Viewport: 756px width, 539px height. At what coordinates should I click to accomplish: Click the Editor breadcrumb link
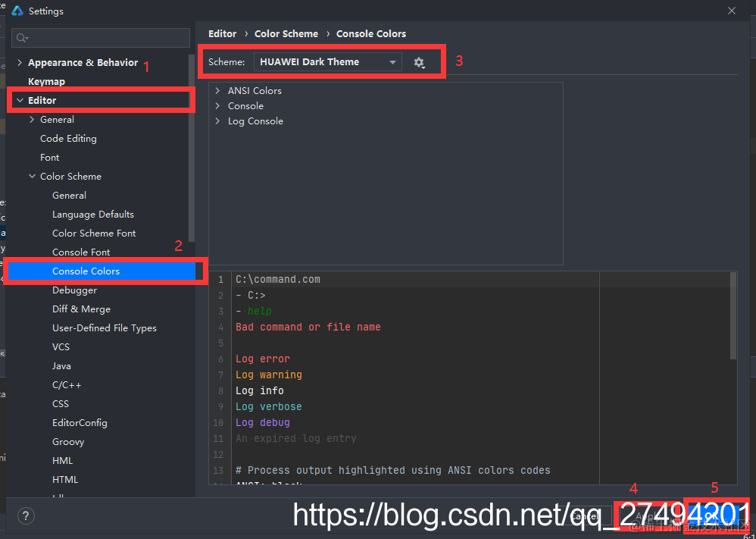click(222, 34)
